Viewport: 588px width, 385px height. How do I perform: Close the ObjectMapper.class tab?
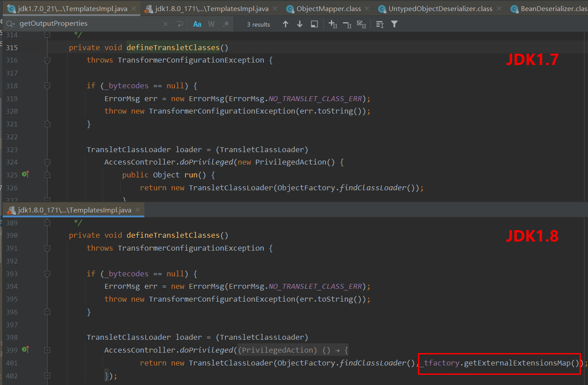click(368, 9)
